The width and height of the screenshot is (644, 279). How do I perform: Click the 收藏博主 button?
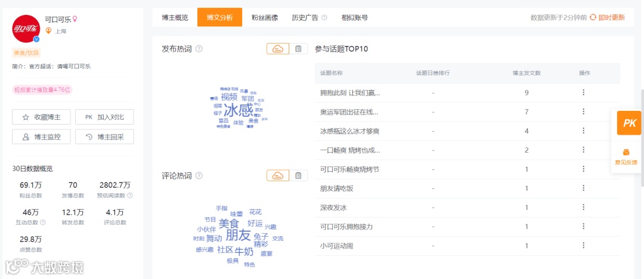point(42,117)
